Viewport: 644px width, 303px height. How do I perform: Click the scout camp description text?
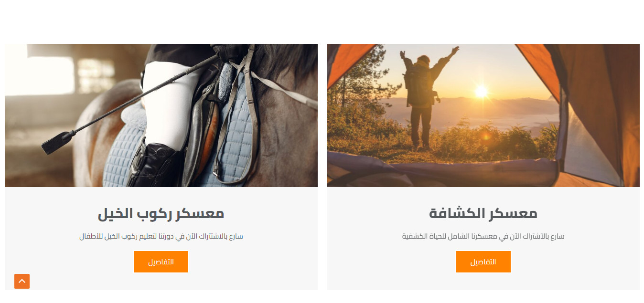coord(483,236)
